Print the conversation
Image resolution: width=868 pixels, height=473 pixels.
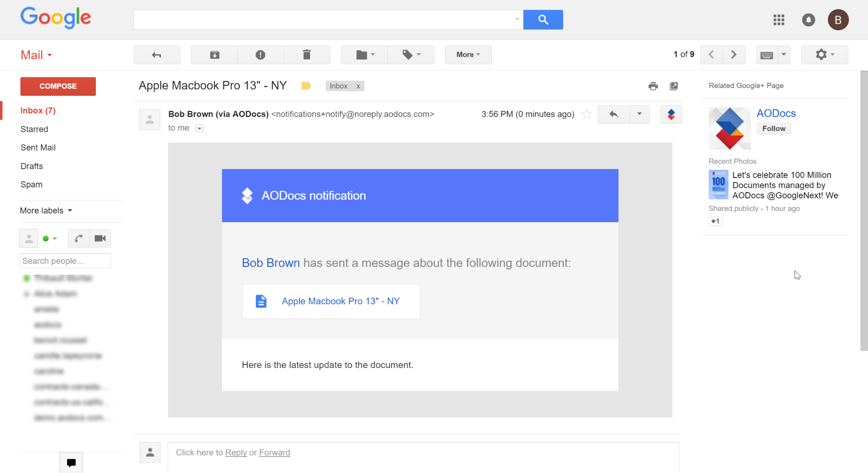(x=653, y=86)
